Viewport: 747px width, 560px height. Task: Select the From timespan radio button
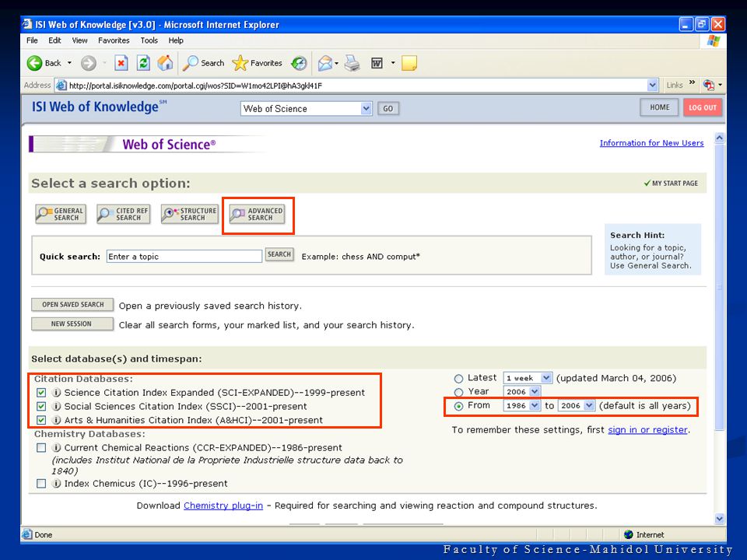(459, 406)
